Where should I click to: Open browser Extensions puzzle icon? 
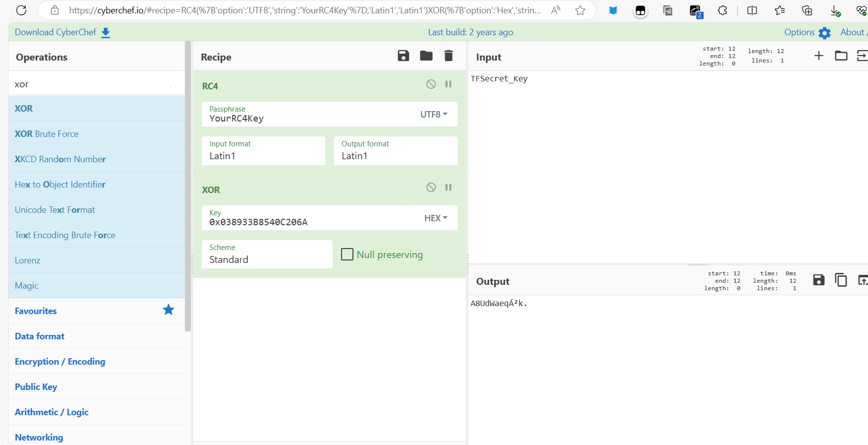coord(723,10)
